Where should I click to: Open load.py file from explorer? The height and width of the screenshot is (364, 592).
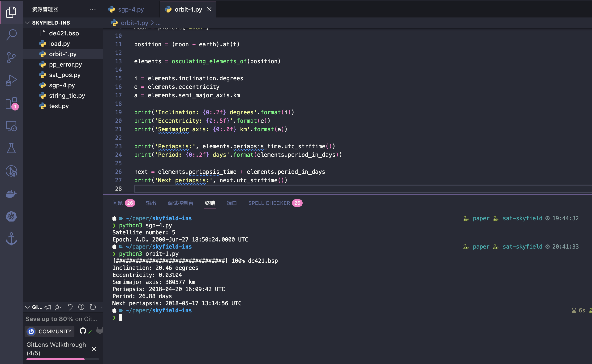59,43
